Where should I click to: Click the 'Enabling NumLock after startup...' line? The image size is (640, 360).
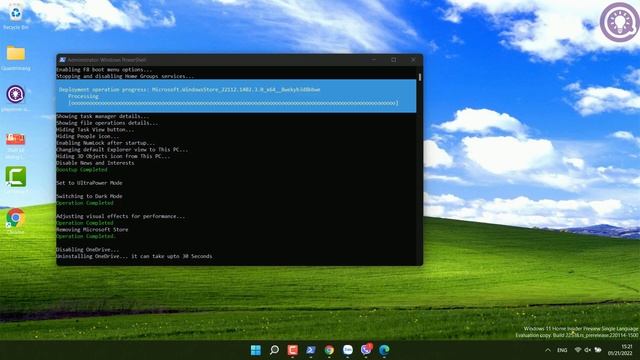click(x=106, y=143)
